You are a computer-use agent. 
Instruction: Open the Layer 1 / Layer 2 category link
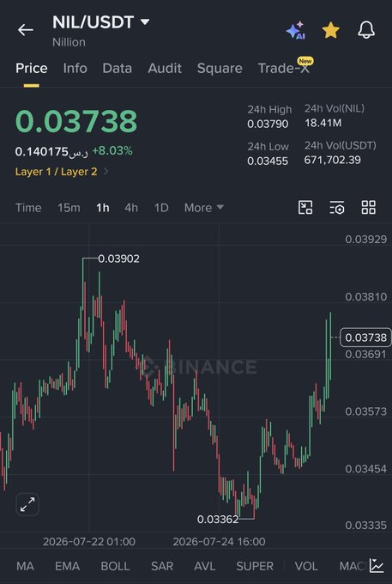pos(62,172)
